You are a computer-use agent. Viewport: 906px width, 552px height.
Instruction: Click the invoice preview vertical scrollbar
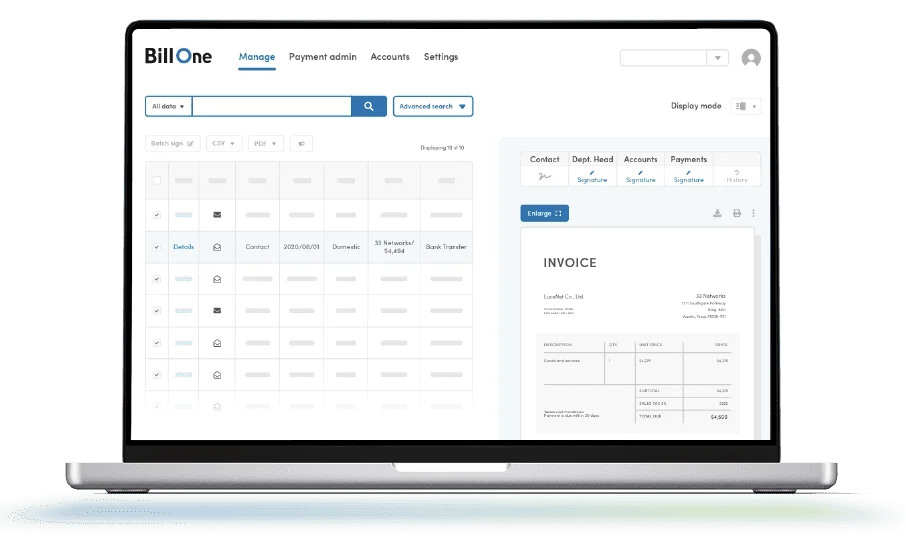758,335
